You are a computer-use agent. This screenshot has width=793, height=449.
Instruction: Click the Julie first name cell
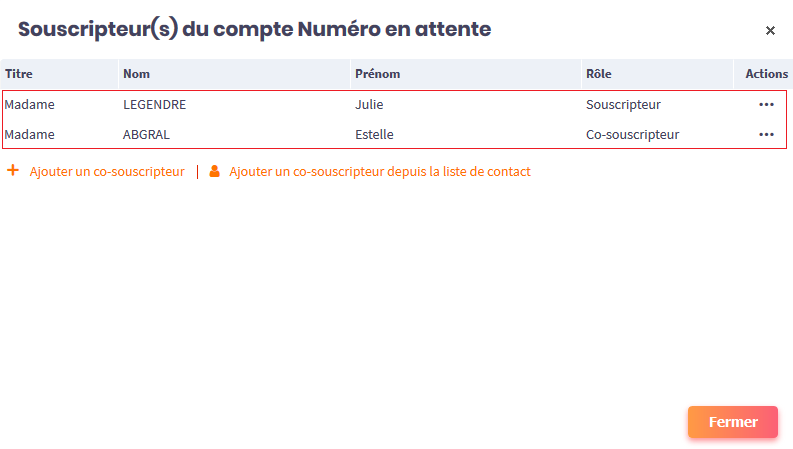(x=369, y=104)
